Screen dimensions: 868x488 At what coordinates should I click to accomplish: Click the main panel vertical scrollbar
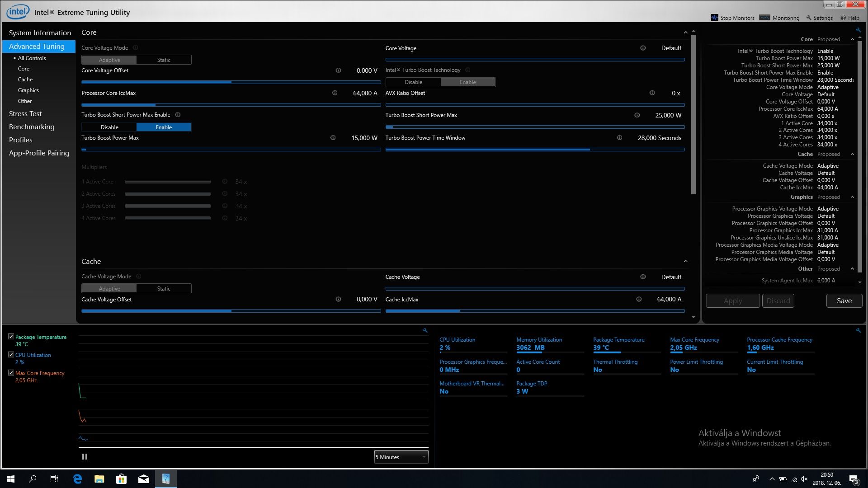(x=693, y=115)
